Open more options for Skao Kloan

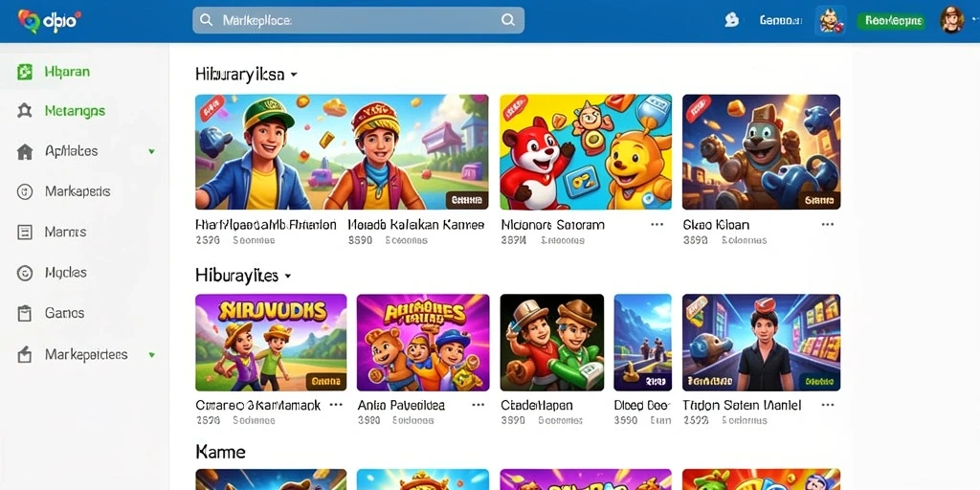pyautogui.click(x=828, y=224)
